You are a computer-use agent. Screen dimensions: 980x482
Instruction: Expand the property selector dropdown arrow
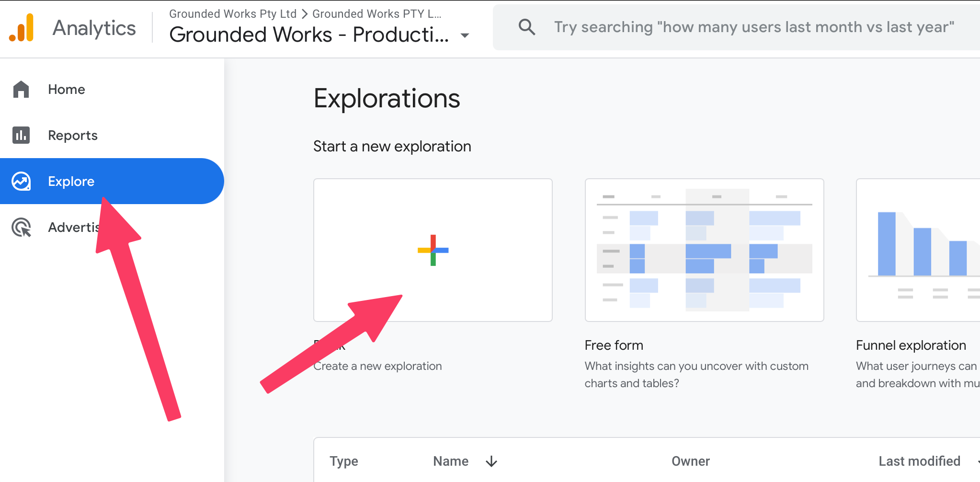click(x=465, y=35)
